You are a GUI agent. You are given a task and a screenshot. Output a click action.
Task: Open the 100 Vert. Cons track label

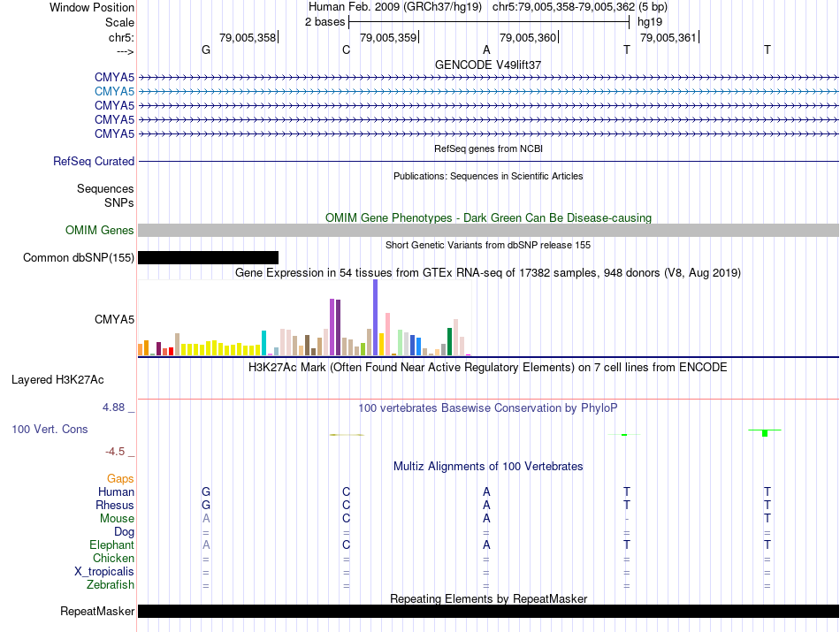point(50,429)
